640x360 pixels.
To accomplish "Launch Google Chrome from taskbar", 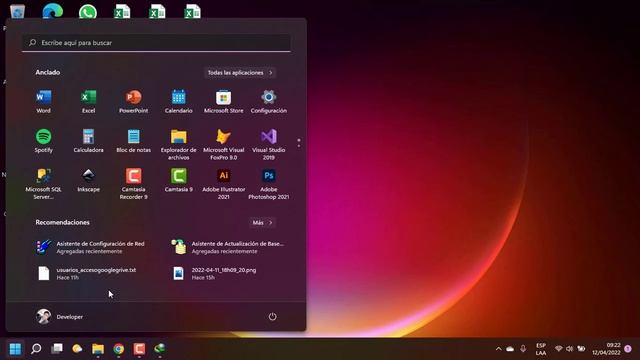I will [119, 349].
